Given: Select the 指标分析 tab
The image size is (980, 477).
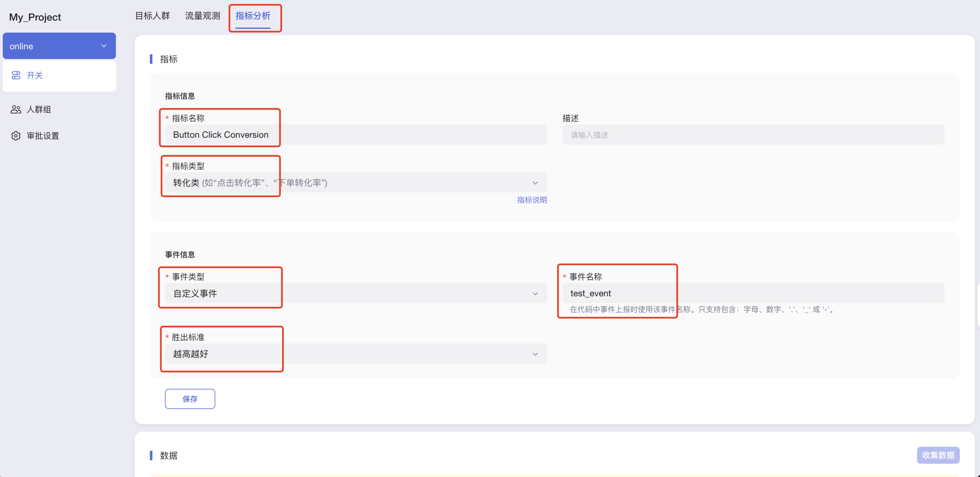Looking at the screenshot, I should [x=253, y=16].
